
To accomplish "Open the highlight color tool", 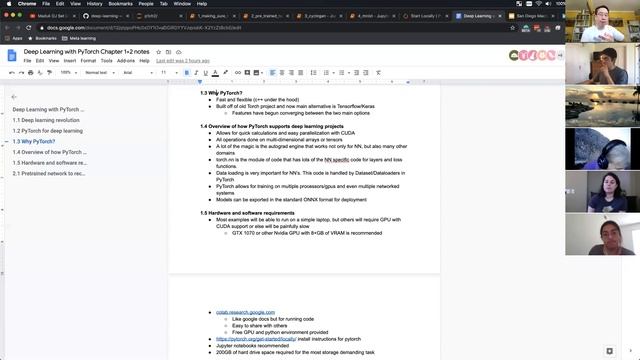I will click(225, 73).
